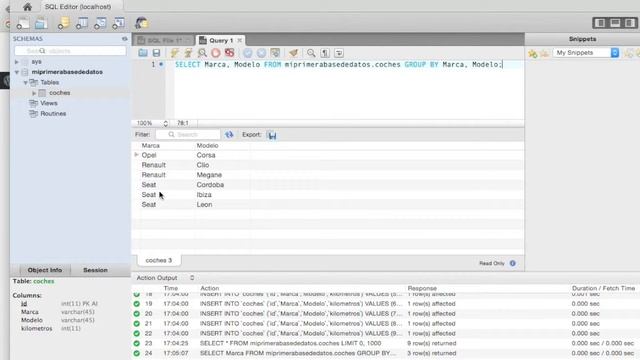Image resolution: width=640 pixels, height=360 pixels.
Task: Expand the sys schema
Action: tap(17, 62)
